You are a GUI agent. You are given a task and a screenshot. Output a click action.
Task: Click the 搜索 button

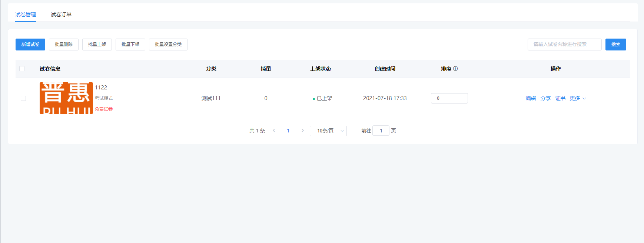coord(616,45)
